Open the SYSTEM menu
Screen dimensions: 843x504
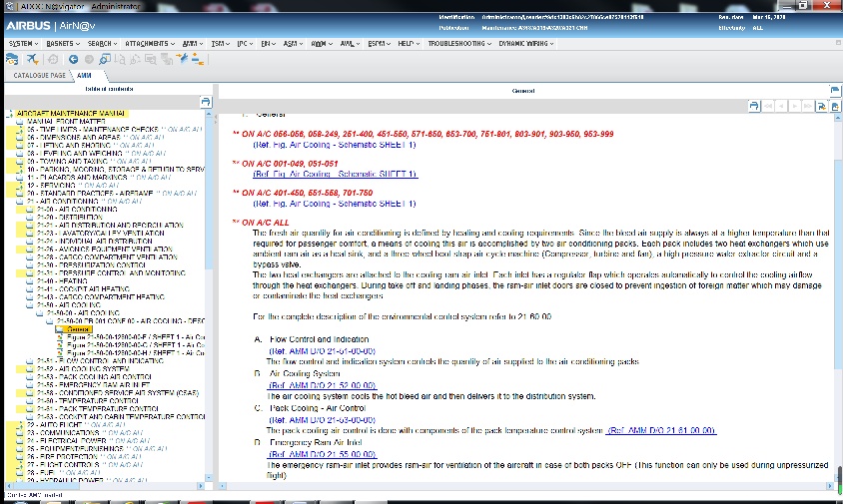[23, 44]
